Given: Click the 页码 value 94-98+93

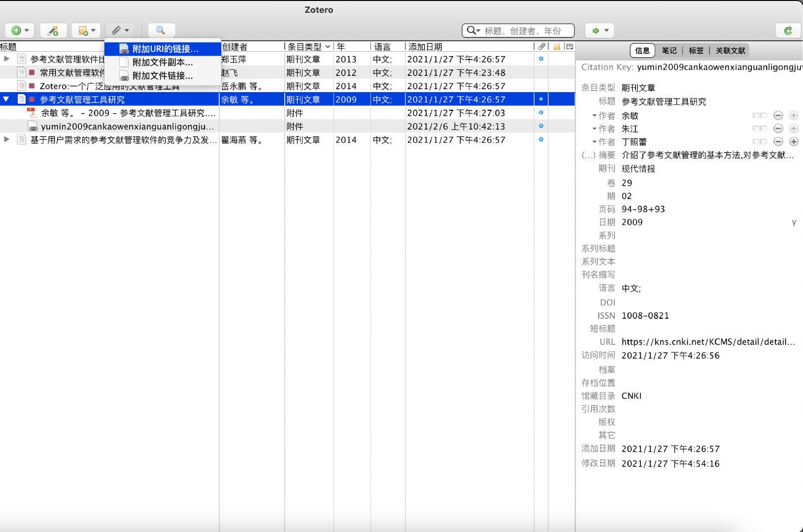Looking at the screenshot, I should [x=643, y=209].
